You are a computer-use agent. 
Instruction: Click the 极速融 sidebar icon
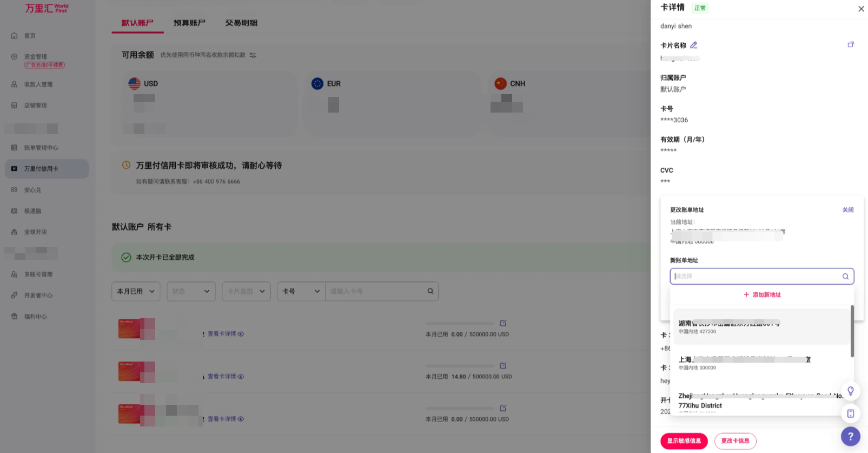coord(14,211)
